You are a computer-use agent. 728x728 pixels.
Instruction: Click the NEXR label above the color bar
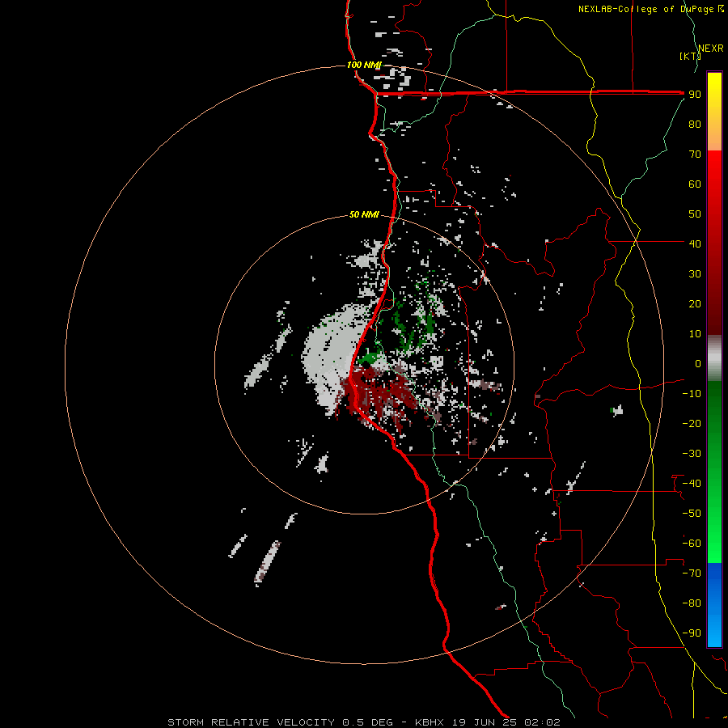pyautogui.click(x=711, y=49)
